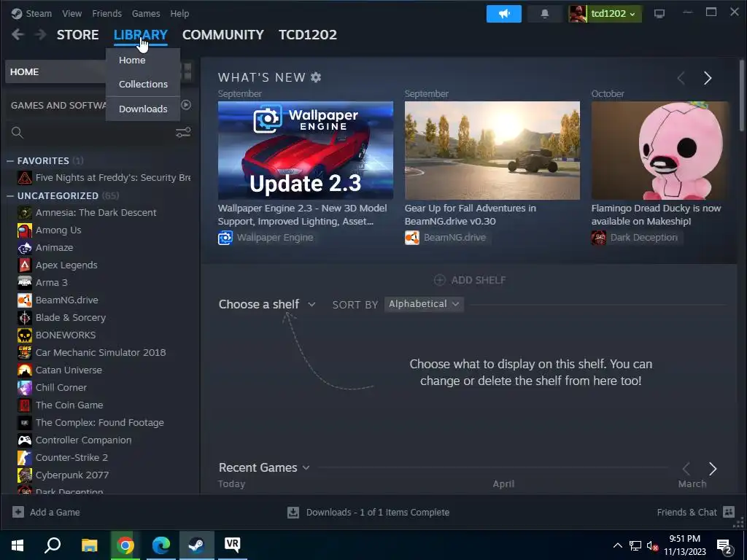Show previous What's New items arrow
Screen dimensions: 747x560
[681, 78]
